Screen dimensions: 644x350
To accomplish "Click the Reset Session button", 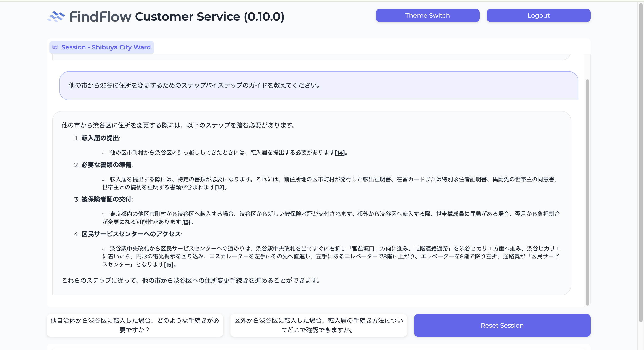I will click(x=502, y=325).
